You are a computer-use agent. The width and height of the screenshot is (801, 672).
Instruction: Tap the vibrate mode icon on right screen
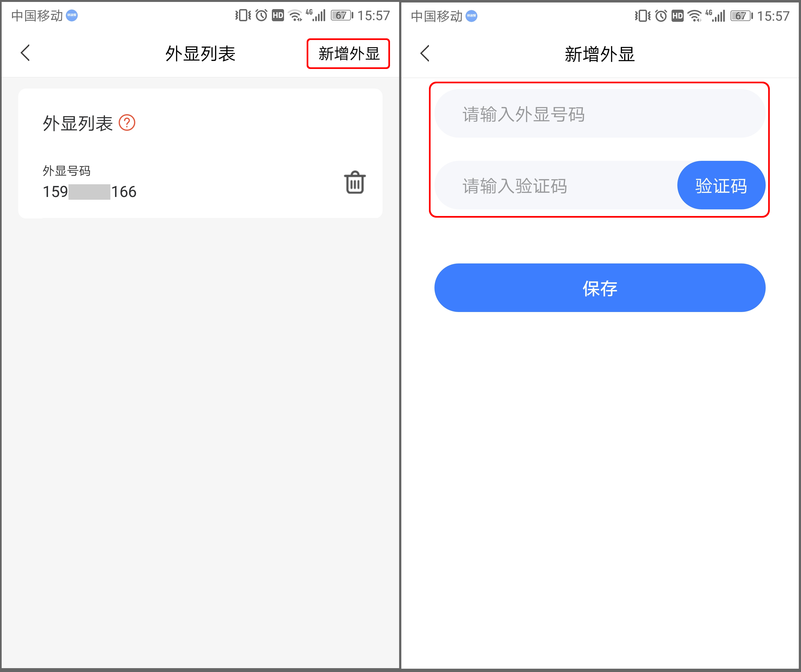[643, 16]
